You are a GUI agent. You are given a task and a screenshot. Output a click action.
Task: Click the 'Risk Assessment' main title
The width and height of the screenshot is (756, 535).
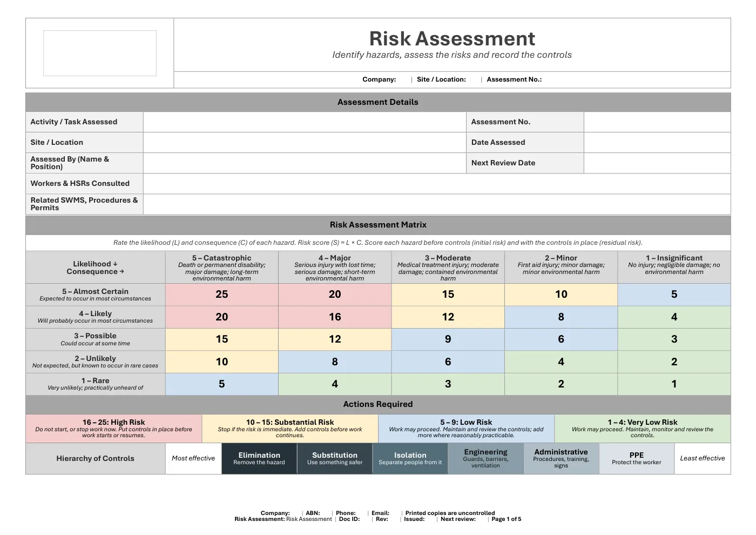tap(452, 39)
